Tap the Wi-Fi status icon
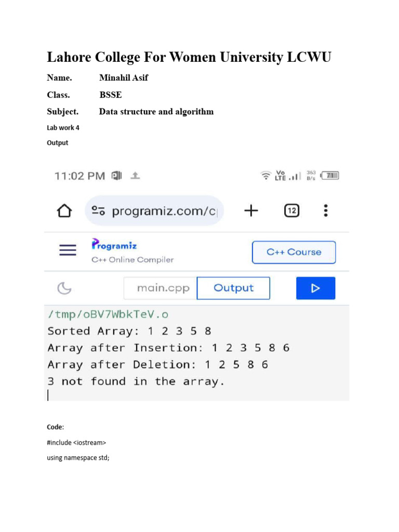This screenshot has height=532, width=399. pos(265,176)
